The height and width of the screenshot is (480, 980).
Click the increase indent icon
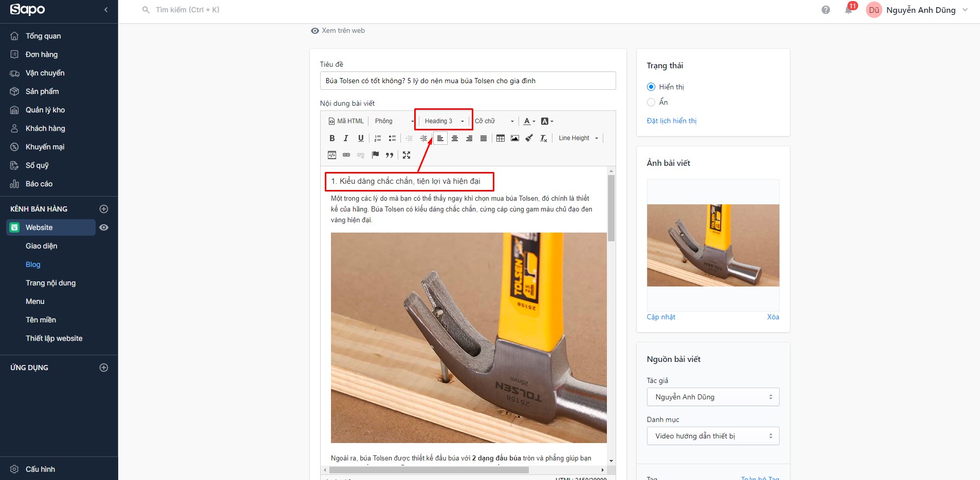tap(423, 138)
